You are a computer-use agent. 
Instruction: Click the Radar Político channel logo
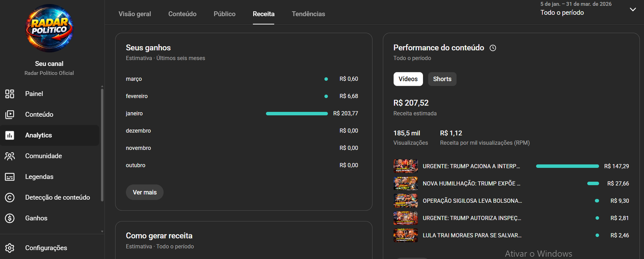pyautogui.click(x=49, y=28)
